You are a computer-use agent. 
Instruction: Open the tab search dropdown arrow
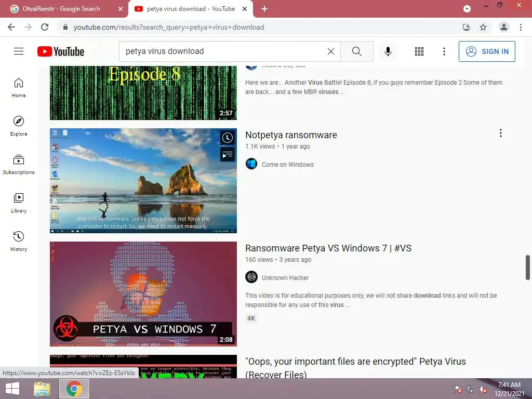[467, 9]
